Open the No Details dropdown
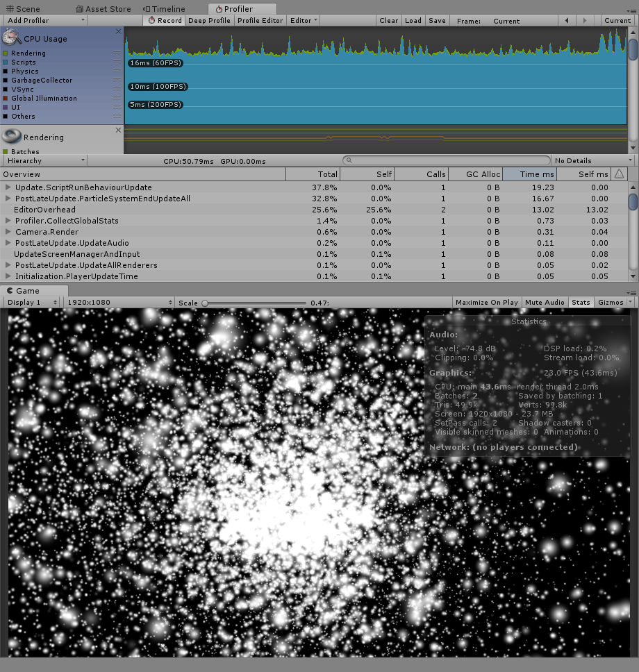 coord(593,161)
